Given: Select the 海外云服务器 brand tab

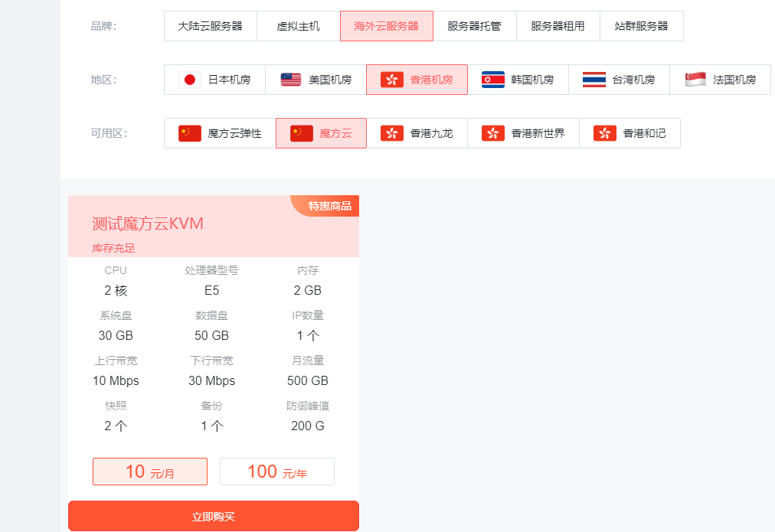Looking at the screenshot, I should pyautogui.click(x=387, y=26).
